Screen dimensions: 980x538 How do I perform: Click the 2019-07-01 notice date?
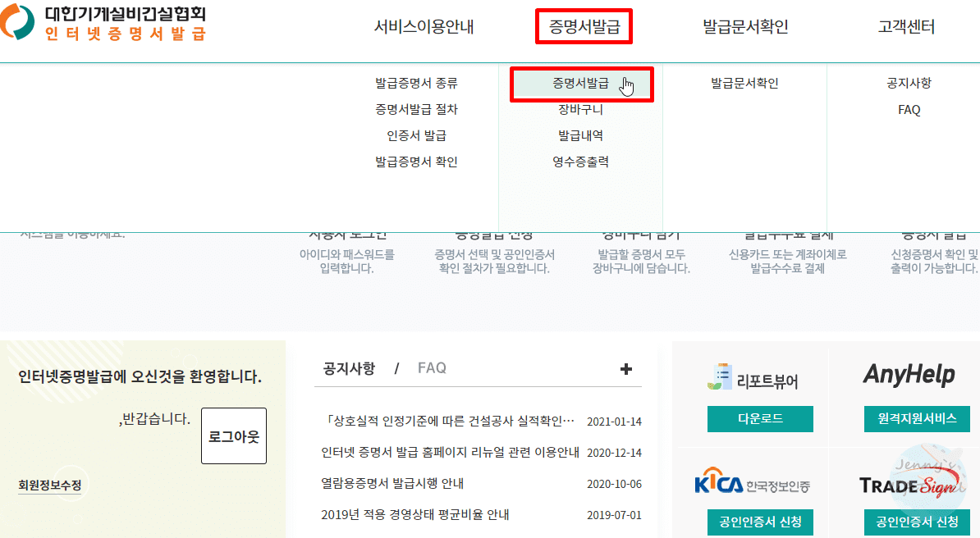(x=615, y=516)
